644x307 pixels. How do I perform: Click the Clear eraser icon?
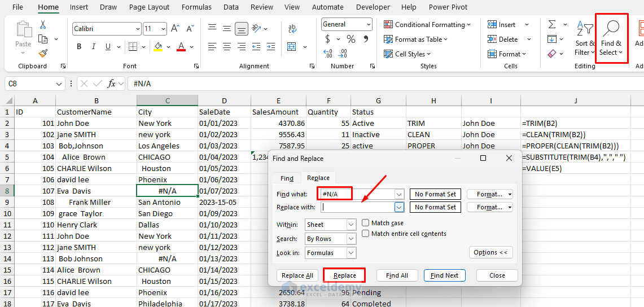tap(552, 54)
